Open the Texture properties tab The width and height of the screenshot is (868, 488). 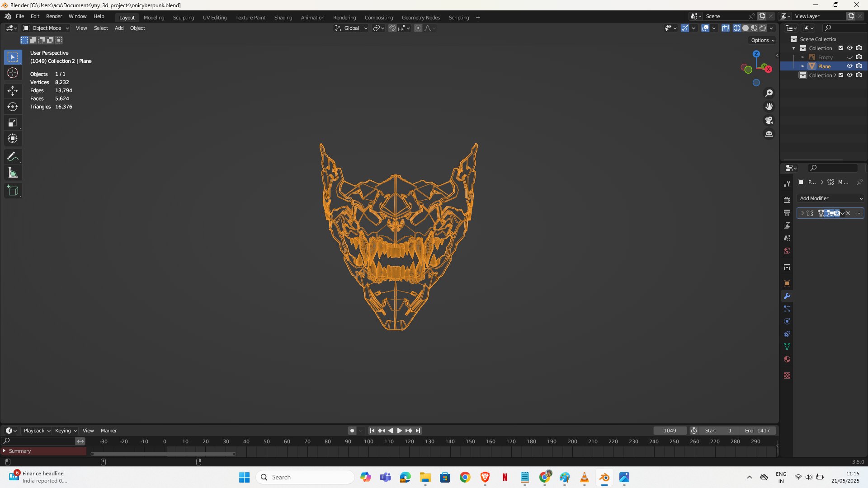click(787, 375)
